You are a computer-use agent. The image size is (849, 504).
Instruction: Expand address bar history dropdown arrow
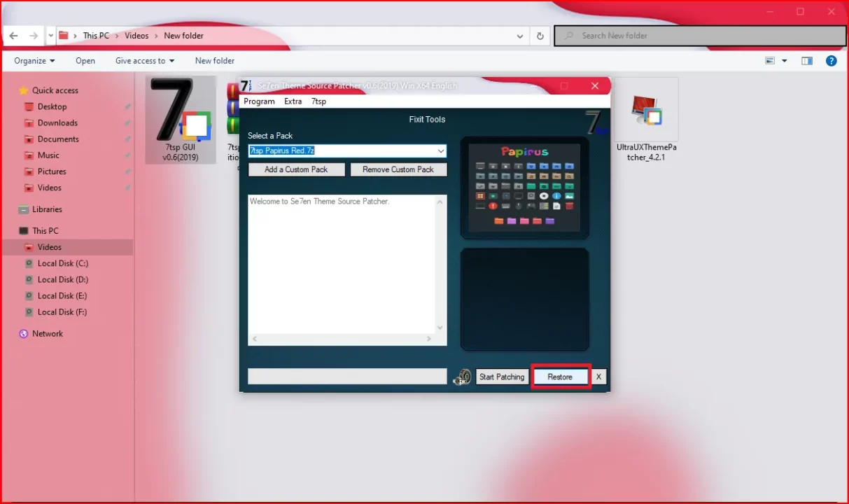[x=520, y=36]
